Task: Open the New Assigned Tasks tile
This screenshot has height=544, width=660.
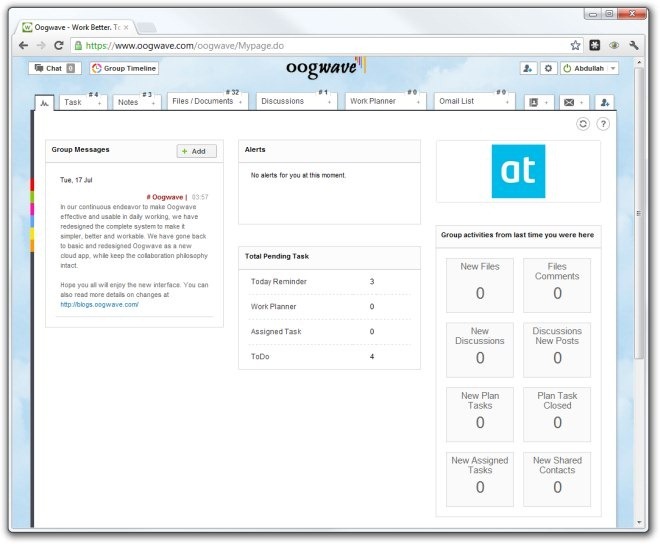Action: point(480,479)
